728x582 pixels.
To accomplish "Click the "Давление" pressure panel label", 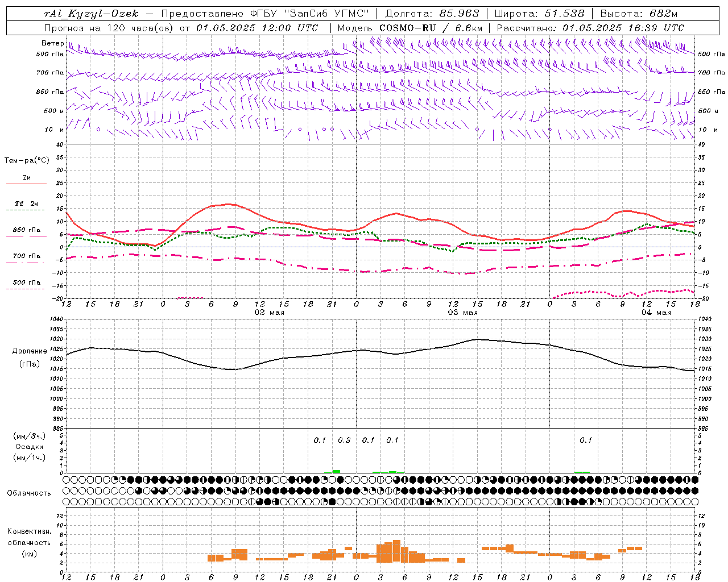I will coord(30,351).
